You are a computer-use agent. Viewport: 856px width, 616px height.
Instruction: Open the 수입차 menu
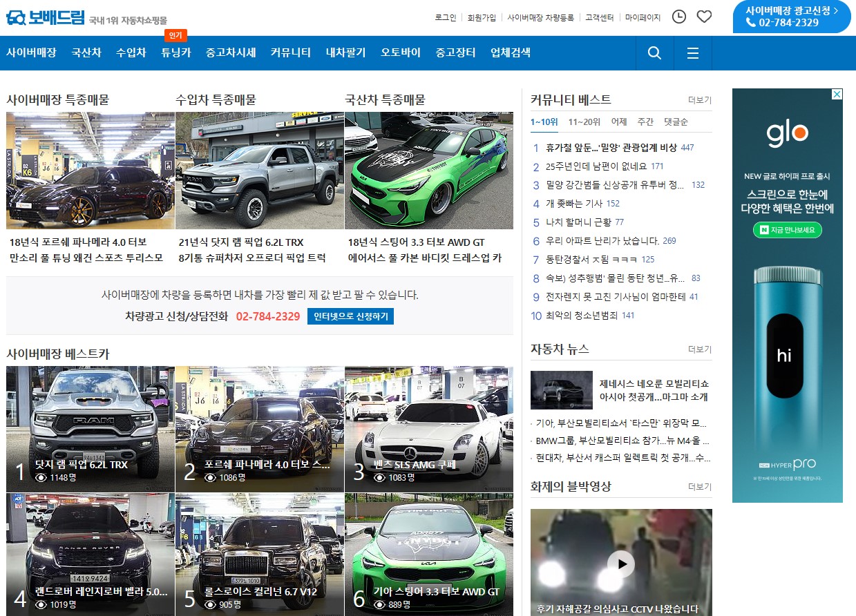click(x=131, y=52)
